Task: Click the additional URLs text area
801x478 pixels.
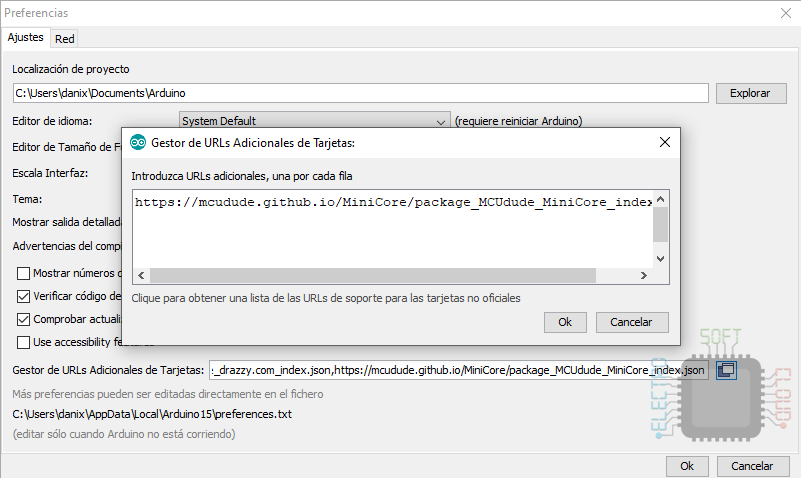Action: [x=392, y=229]
